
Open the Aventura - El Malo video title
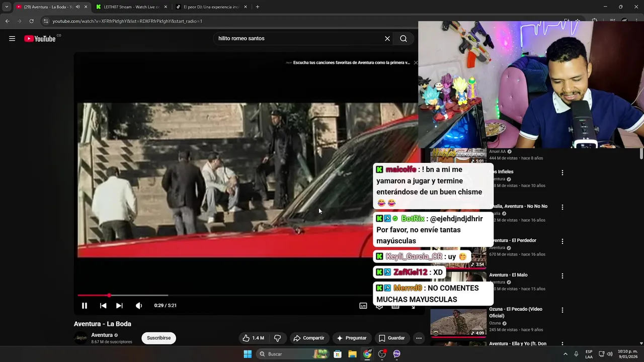point(508,275)
